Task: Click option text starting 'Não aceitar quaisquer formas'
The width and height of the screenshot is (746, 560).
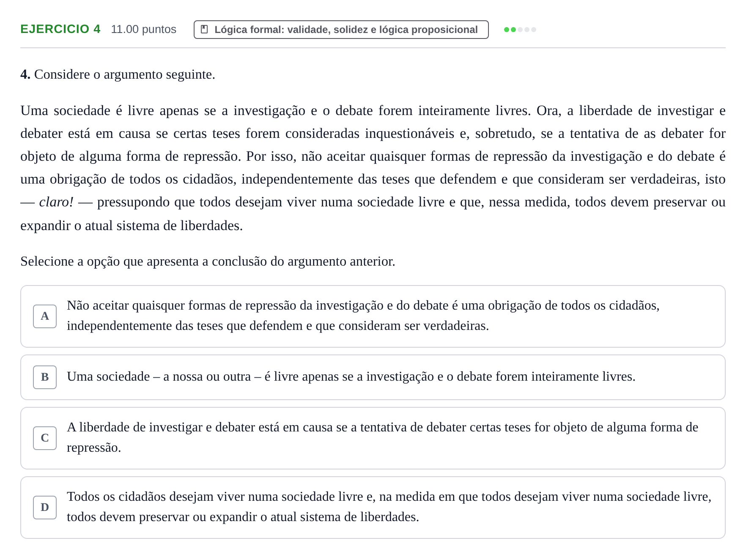Action: click(x=363, y=316)
